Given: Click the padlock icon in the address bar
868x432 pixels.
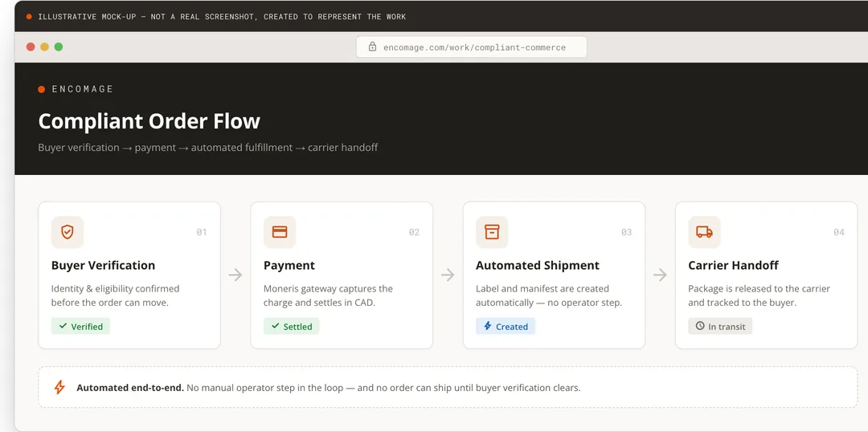Looking at the screenshot, I should (x=372, y=47).
